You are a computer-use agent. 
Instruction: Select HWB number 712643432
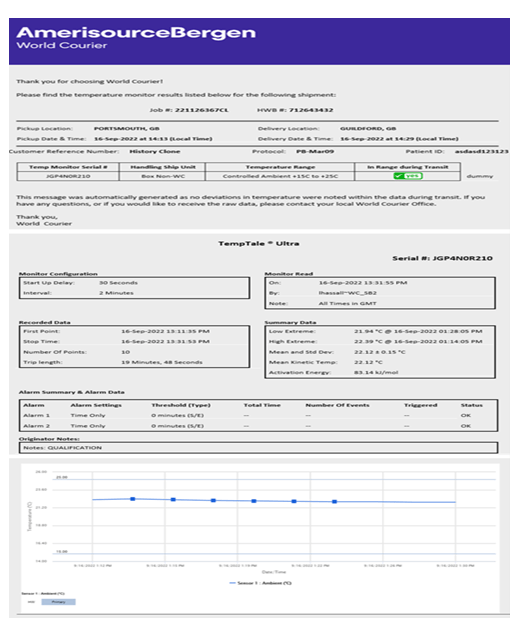311,110
